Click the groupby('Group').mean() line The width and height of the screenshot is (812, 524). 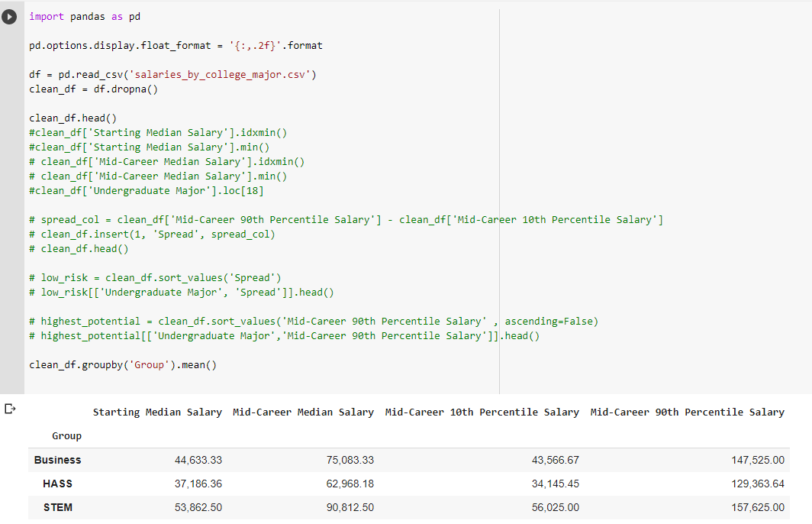(x=123, y=365)
